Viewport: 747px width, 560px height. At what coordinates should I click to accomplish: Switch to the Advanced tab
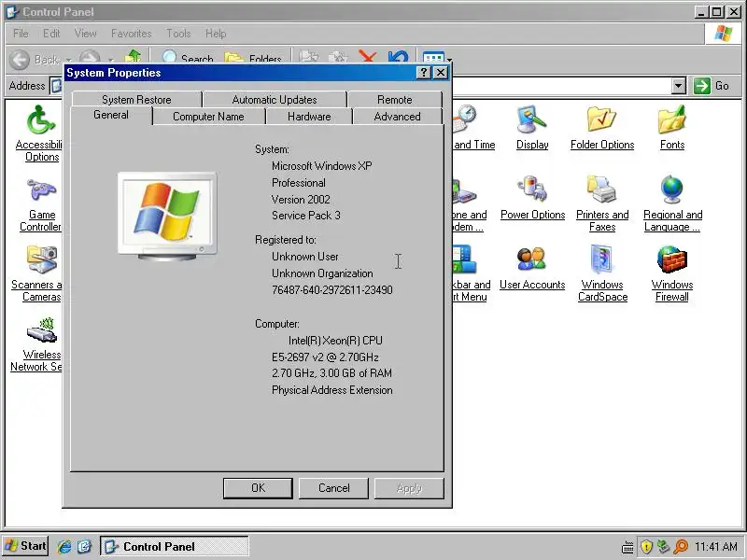(397, 117)
